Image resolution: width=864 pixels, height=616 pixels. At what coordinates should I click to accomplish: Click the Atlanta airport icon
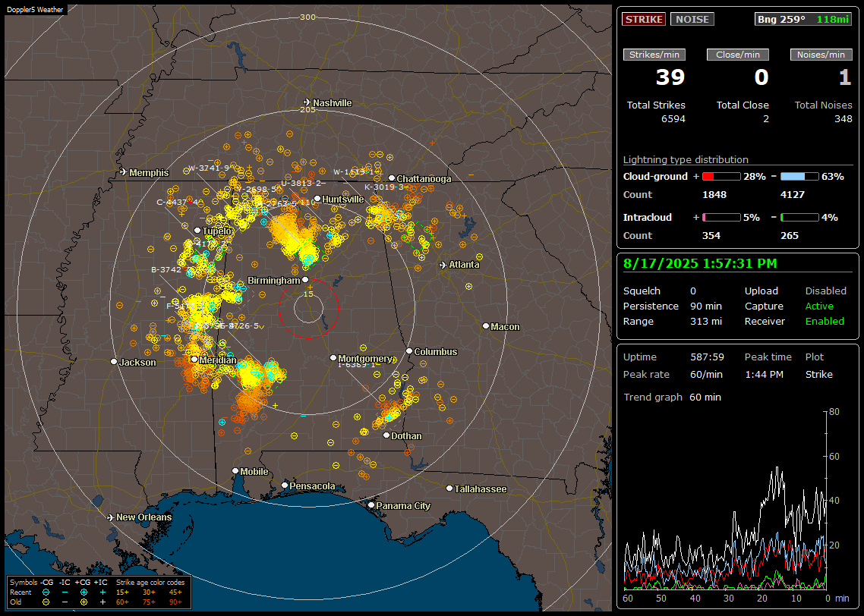443,265
